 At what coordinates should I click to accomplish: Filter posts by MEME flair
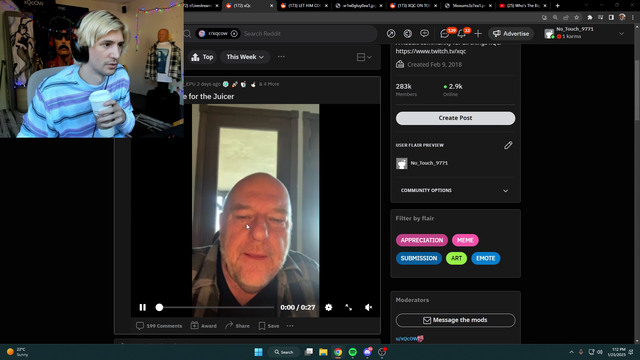click(x=465, y=240)
